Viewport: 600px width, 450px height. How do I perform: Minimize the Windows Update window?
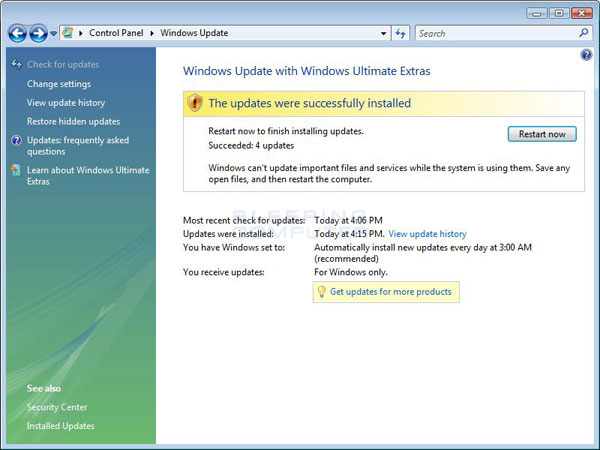(536, 13)
